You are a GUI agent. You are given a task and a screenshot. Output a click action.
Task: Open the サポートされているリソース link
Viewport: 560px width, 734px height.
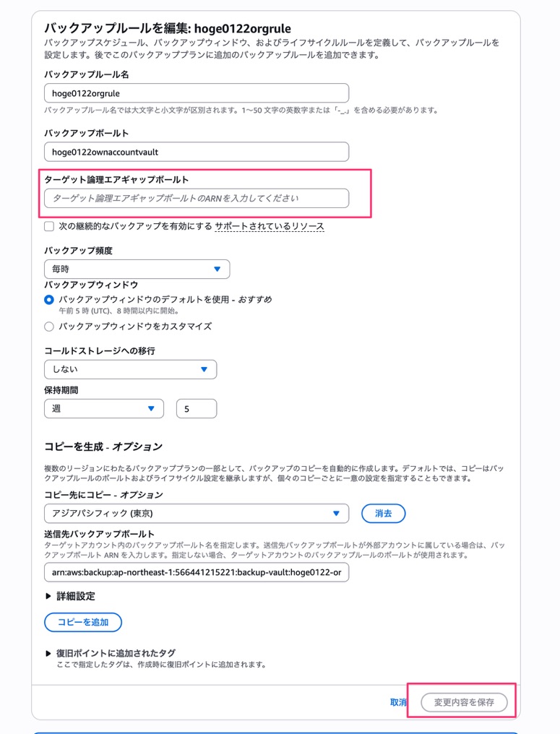click(x=270, y=227)
